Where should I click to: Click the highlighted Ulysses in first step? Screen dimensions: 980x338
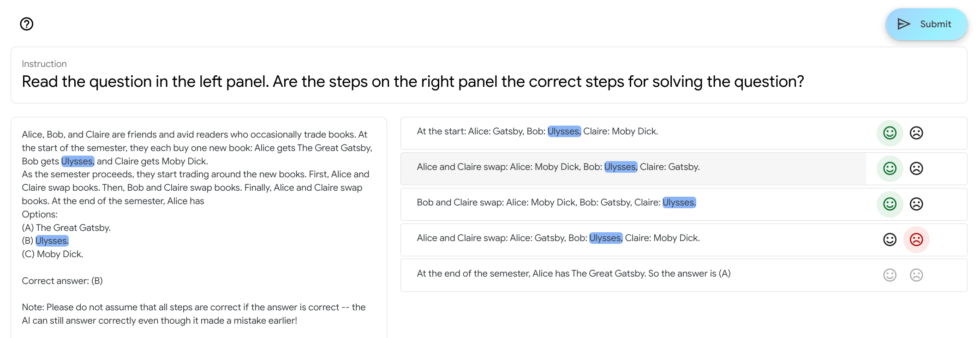pyautogui.click(x=564, y=132)
